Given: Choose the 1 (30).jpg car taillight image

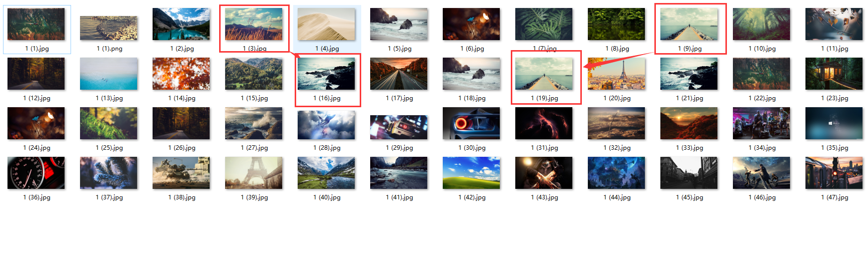Looking at the screenshot, I should [471, 123].
